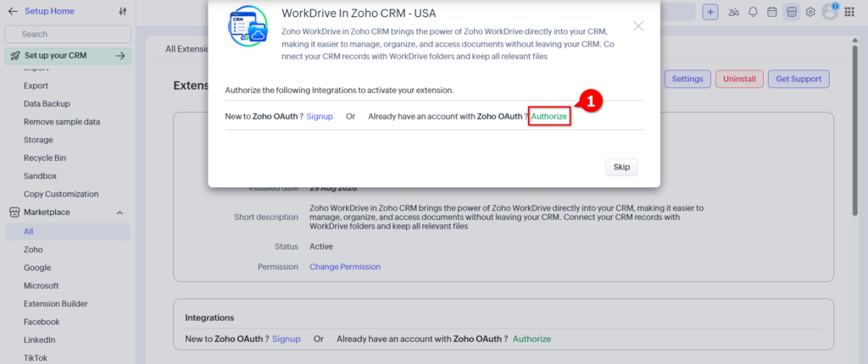The width and height of the screenshot is (868, 364).
Task: Click the Settings button
Action: (687, 79)
